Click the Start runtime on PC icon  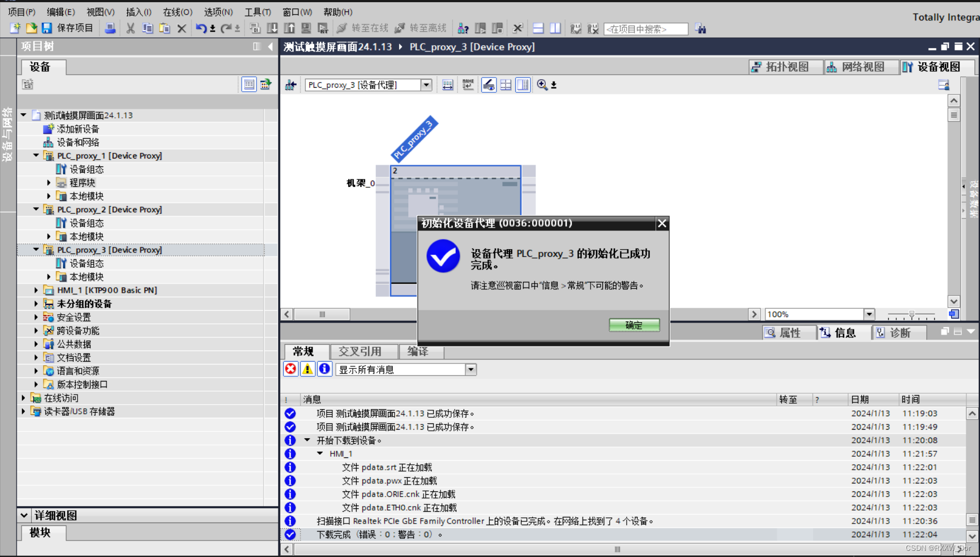point(323,28)
